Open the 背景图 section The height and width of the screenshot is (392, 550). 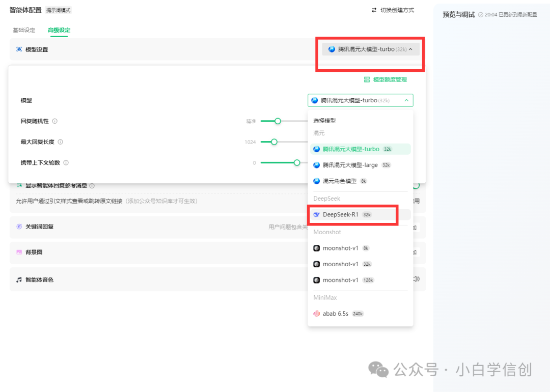tap(217, 253)
